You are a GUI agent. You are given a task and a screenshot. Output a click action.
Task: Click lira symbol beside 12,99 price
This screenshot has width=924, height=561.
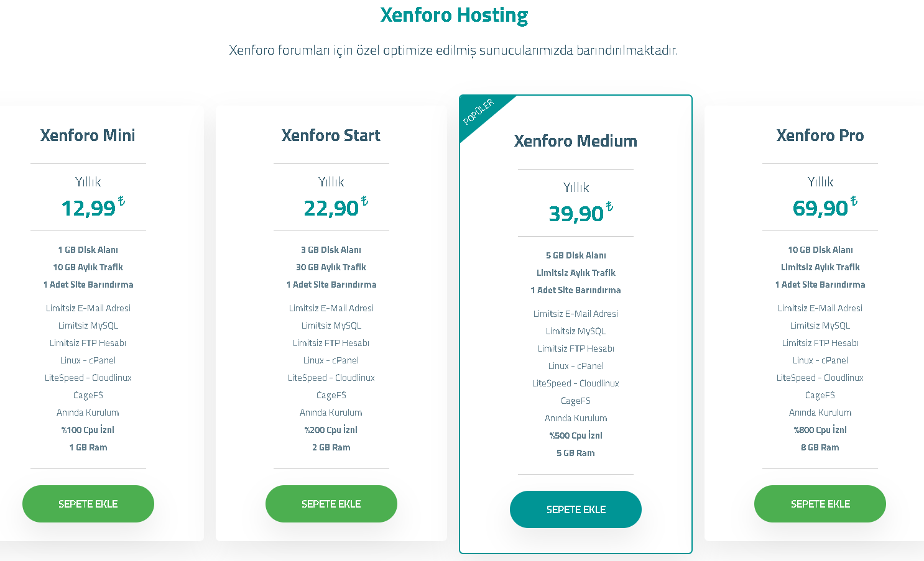pos(121,201)
